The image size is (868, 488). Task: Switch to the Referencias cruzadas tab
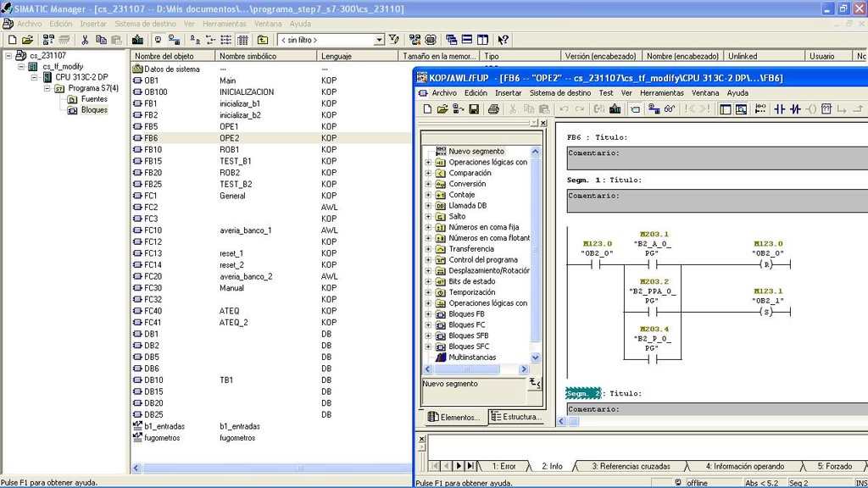click(631, 466)
